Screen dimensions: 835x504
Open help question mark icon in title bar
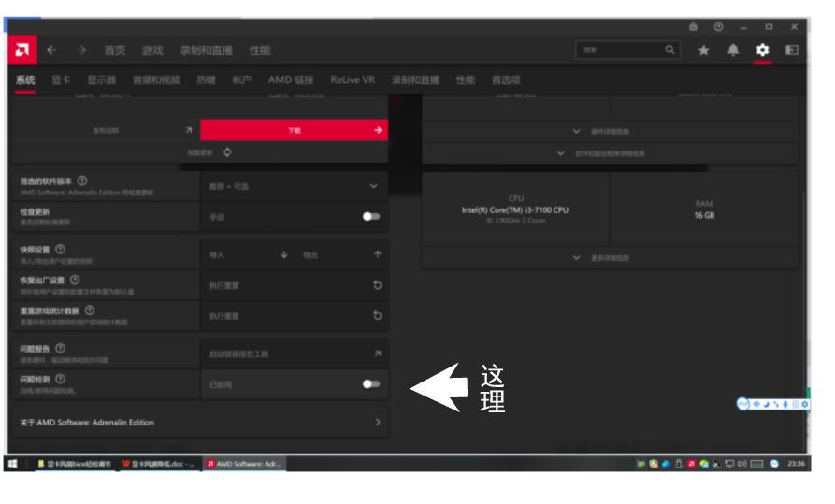pos(718,26)
